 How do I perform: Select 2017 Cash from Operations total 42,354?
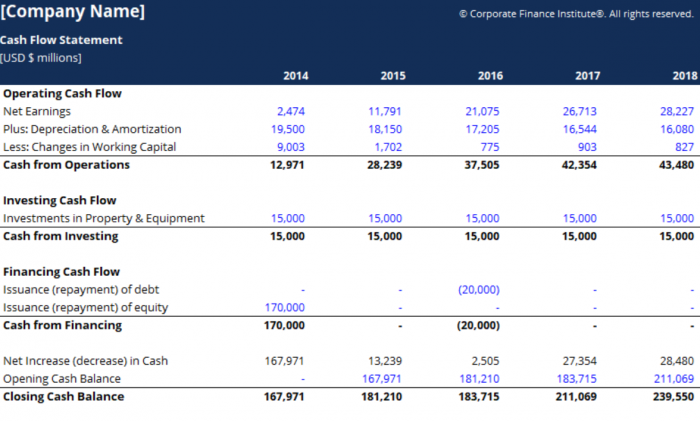coord(579,165)
